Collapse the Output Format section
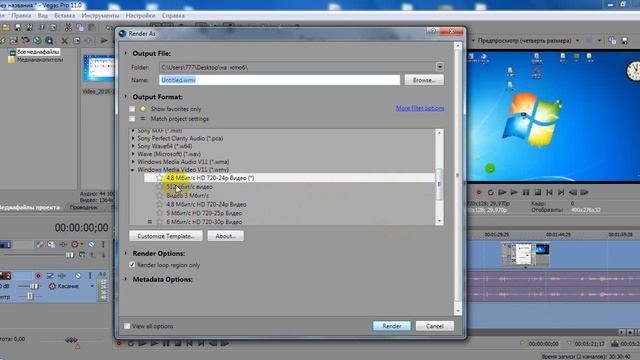 [126, 97]
